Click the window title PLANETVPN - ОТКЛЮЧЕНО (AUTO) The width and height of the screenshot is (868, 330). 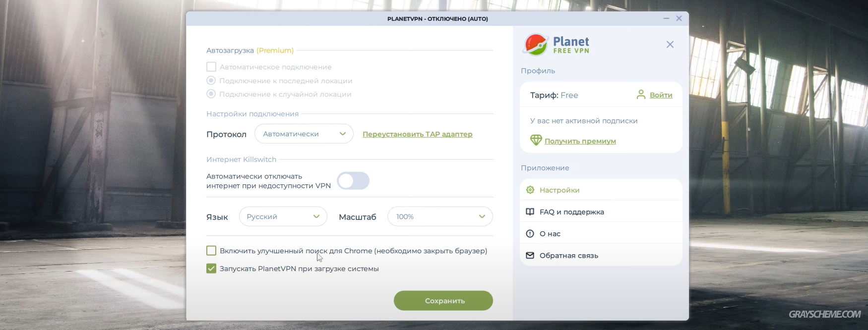tap(437, 19)
